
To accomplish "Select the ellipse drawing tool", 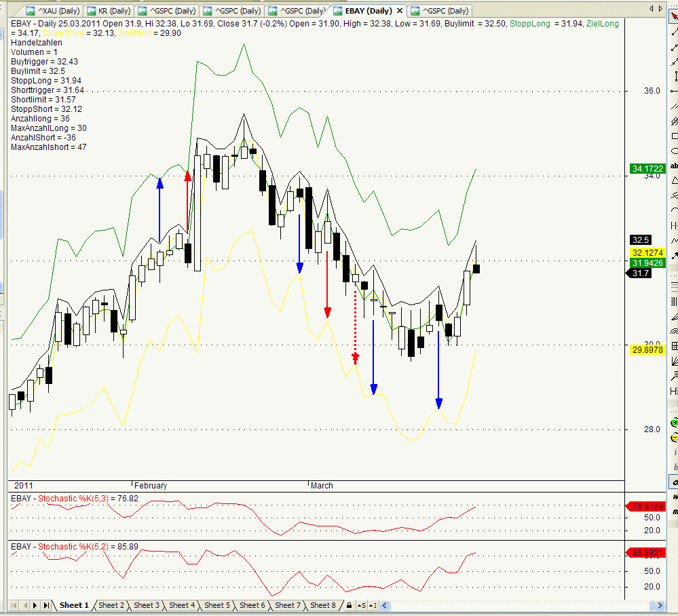I will click(x=674, y=151).
